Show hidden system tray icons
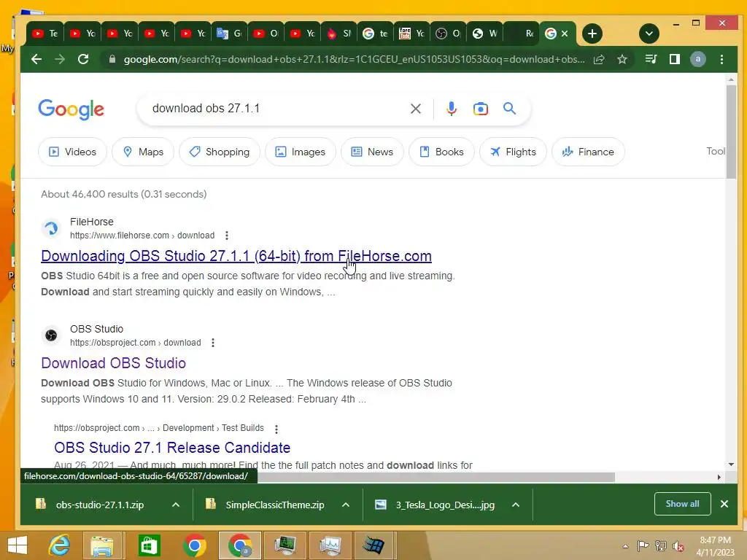The height and width of the screenshot is (560, 747). (625, 546)
